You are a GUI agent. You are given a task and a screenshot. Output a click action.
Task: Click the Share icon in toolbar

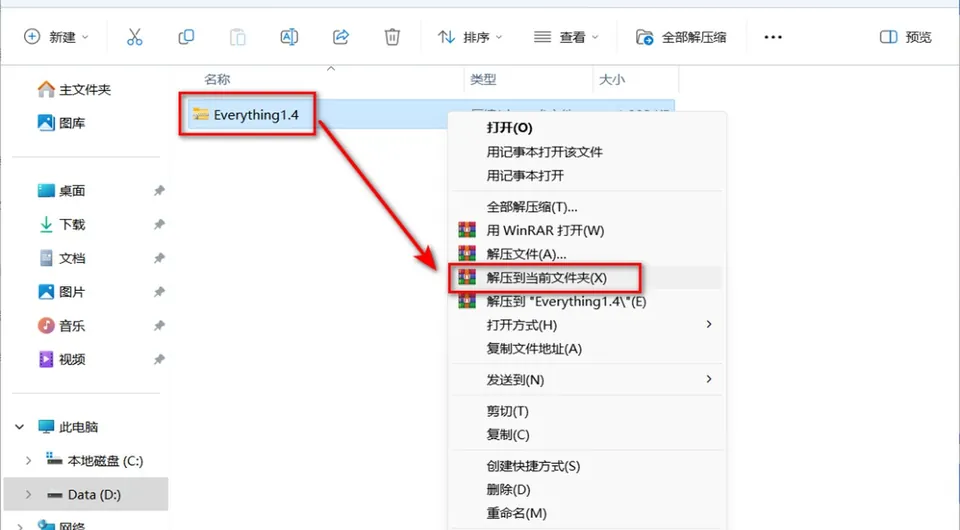340,37
